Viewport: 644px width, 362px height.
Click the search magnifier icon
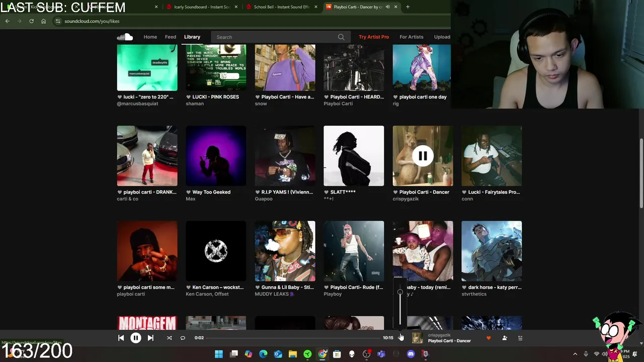(341, 37)
